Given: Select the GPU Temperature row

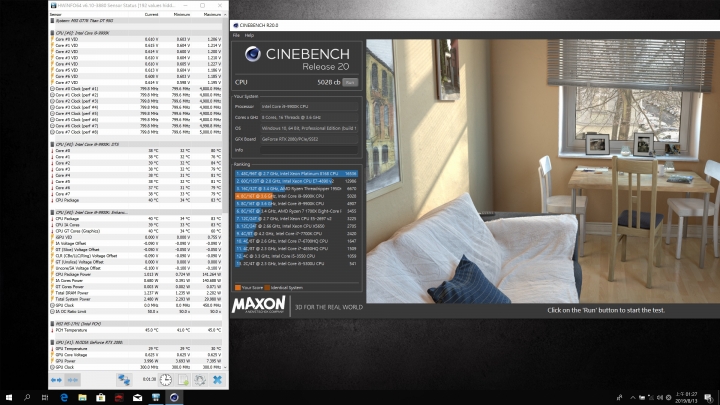Looking at the screenshot, I should coord(135,349).
